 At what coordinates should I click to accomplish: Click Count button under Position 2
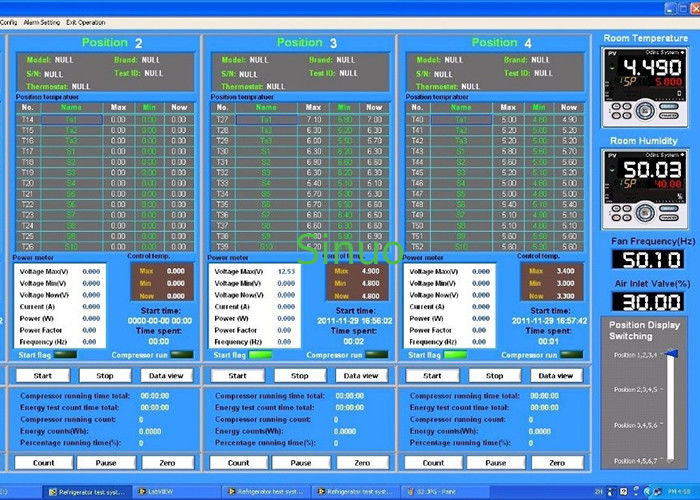coord(44,463)
